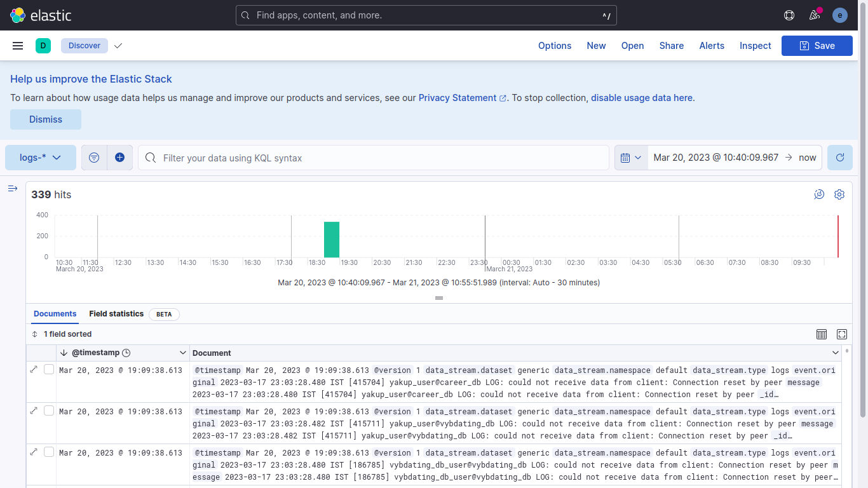
Task: Click the search magnifier icon in KQL bar
Action: 151,158
